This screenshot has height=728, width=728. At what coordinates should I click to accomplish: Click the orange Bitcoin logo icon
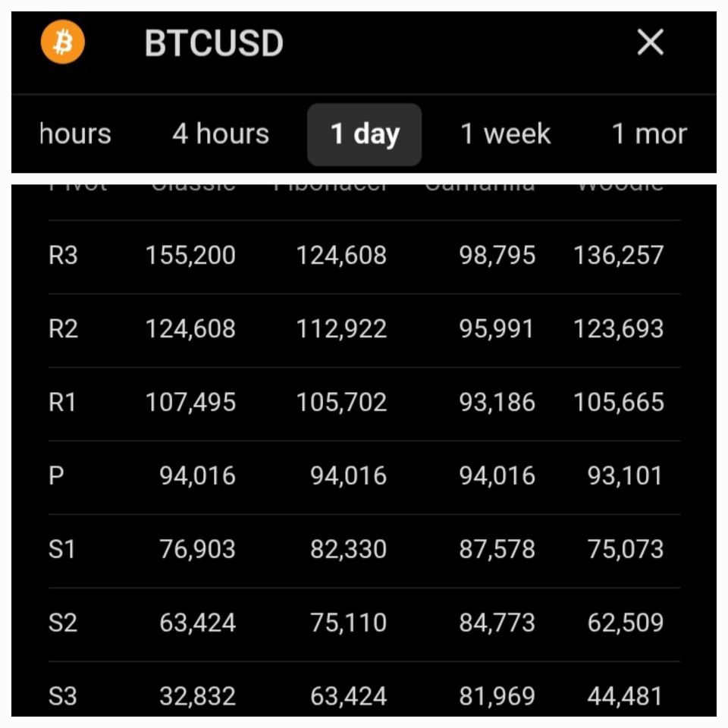click(63, 42)
